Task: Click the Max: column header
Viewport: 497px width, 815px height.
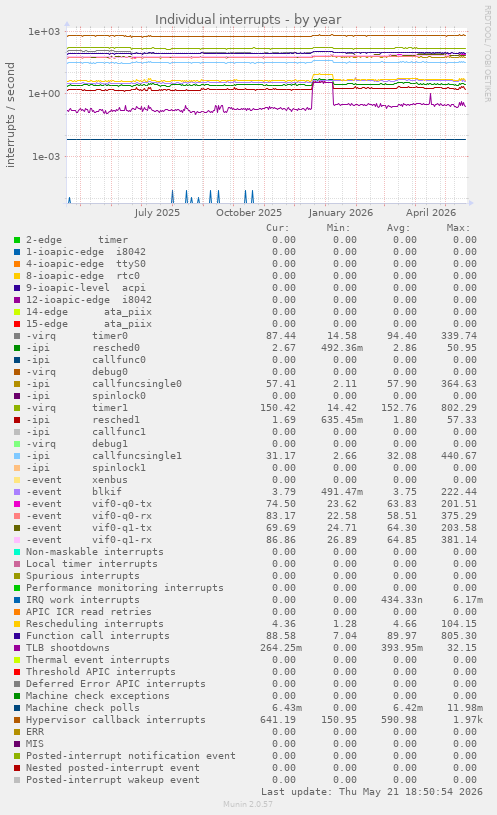Action: pos(458,228)
